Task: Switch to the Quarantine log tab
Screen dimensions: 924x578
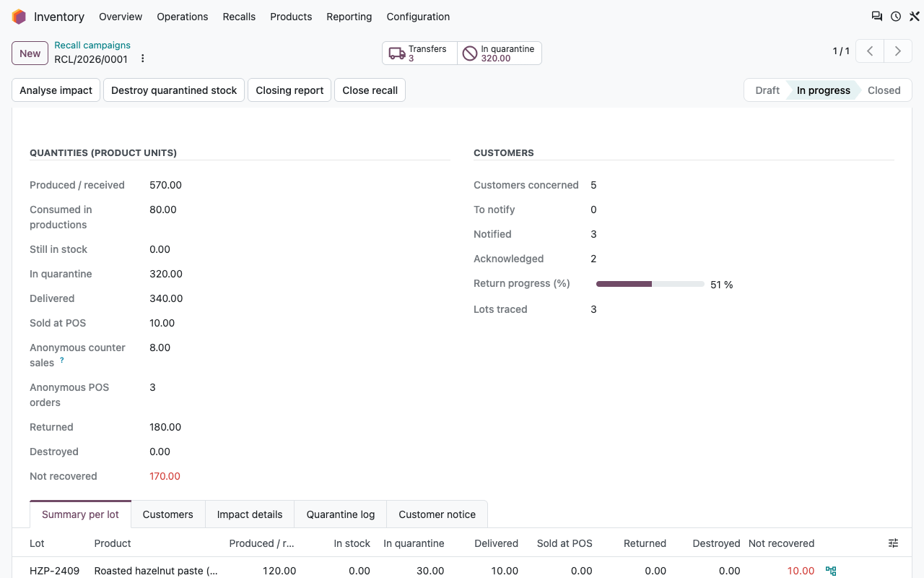Action: [x=341, y=514]
